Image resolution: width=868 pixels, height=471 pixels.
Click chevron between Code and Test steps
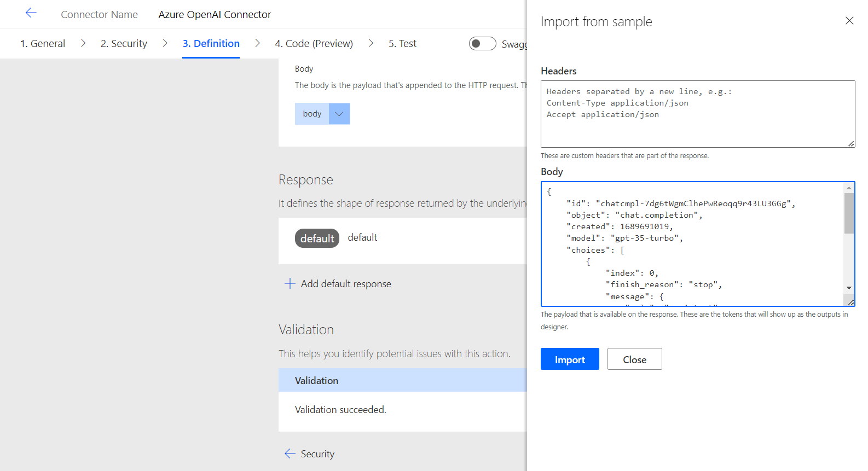tap(371, 43)
